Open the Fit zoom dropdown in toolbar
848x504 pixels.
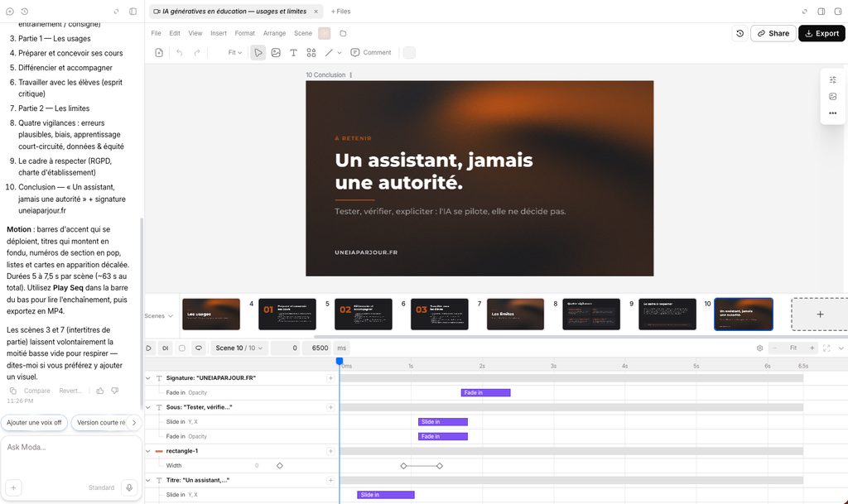(x=234, y=52)
